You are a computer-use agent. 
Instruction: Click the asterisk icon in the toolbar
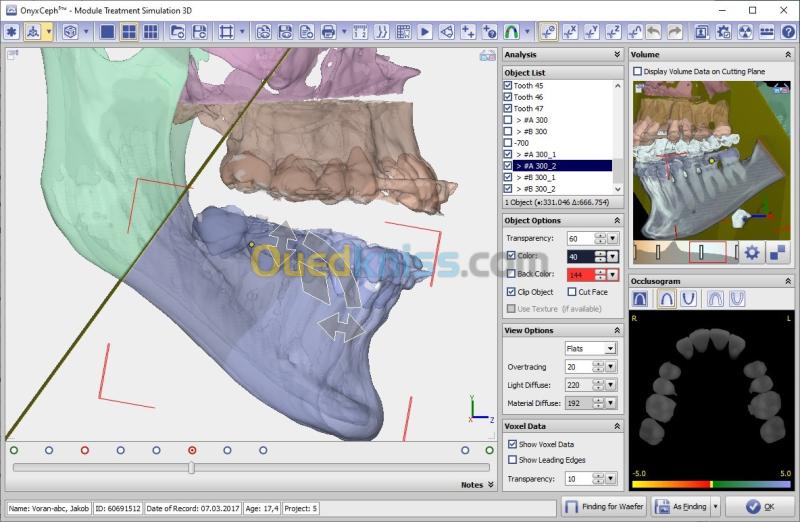coord(11,32)
